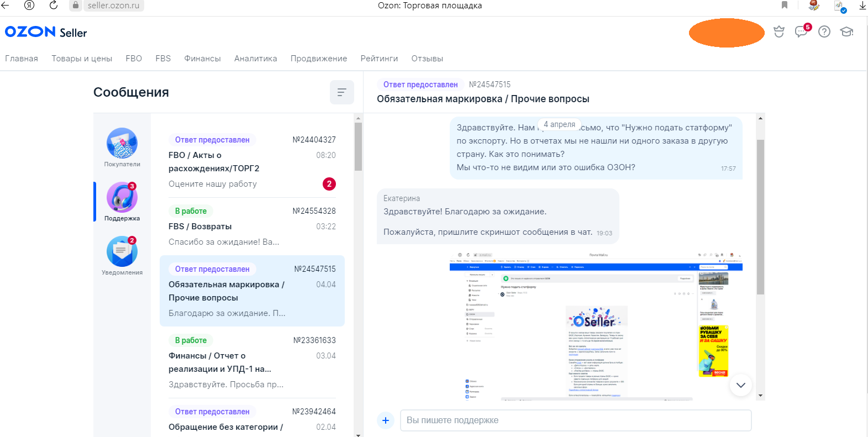Select the Поддержка headset icon
The width and height of the screenshot is (868, 437).
click(x=122, y=198)
